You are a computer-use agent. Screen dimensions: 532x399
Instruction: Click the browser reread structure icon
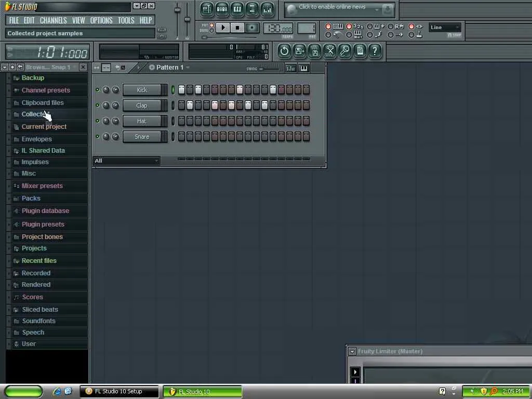(20, 67)
